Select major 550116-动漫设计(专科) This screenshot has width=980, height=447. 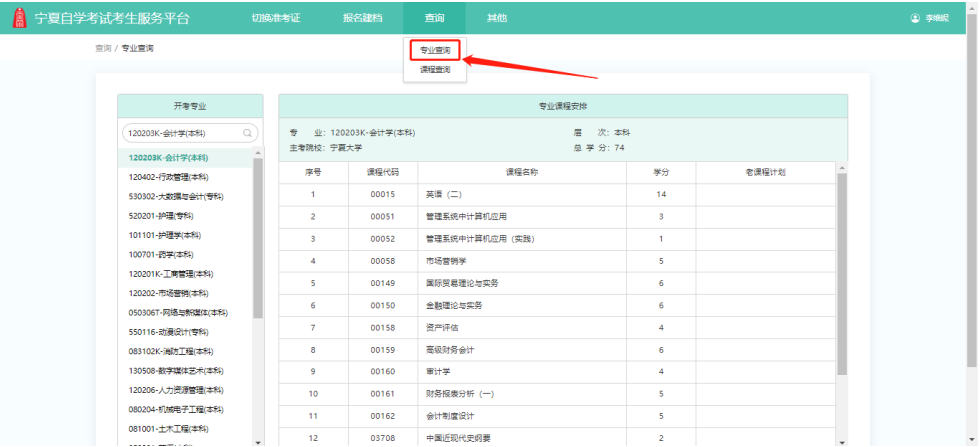pyautogui.click(x=168, y=332)
